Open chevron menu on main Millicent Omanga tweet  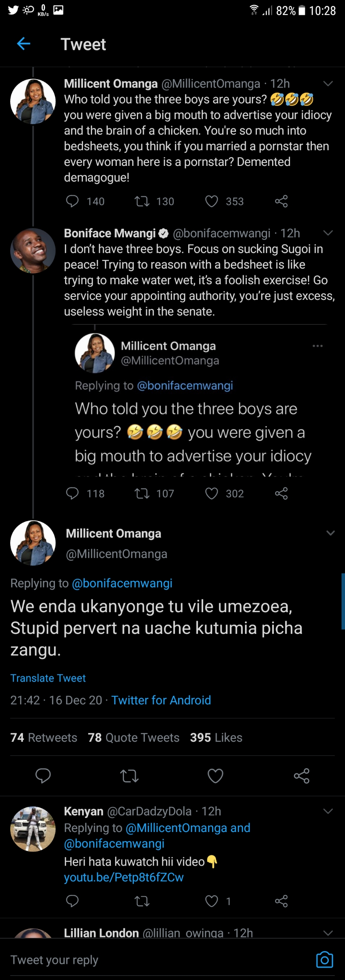[330, 533]
